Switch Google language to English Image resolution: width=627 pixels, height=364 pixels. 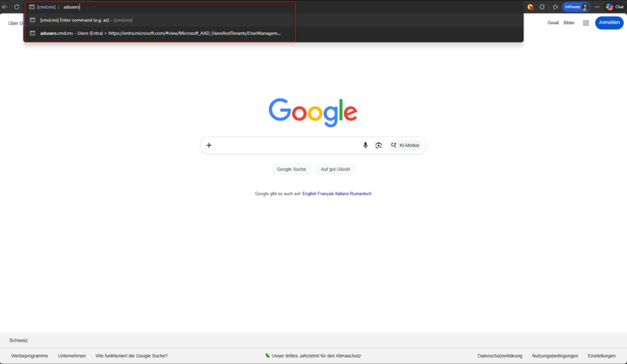(x=309, y=193)
